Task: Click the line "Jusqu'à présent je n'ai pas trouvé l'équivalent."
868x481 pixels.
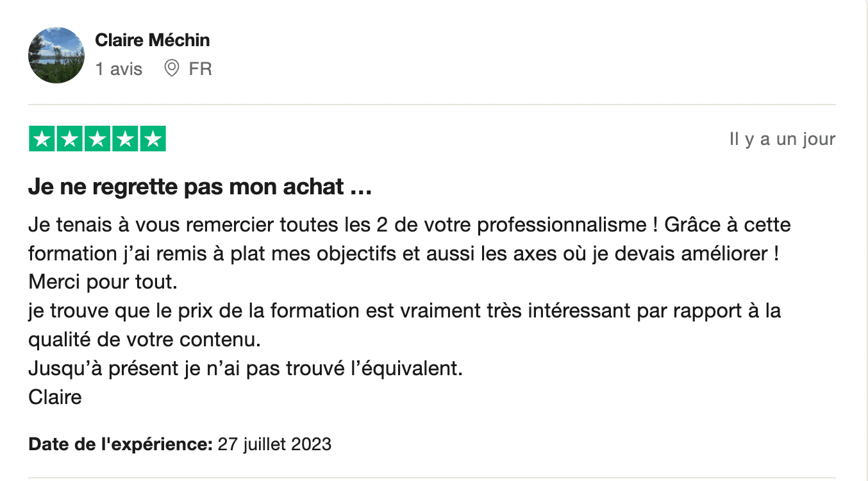Action: click(245, 369)
